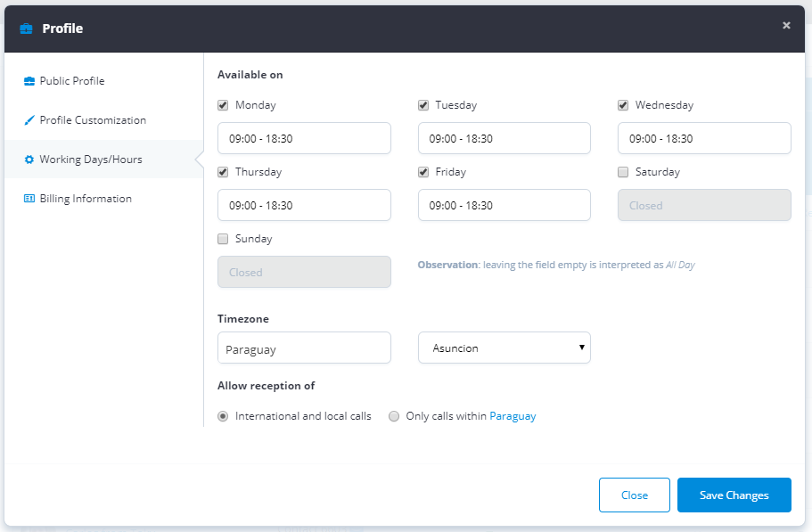The width and height of the screenshot is (812, 532).
Task: Uncheck the Monday checkbox
Action: (223, 105)
